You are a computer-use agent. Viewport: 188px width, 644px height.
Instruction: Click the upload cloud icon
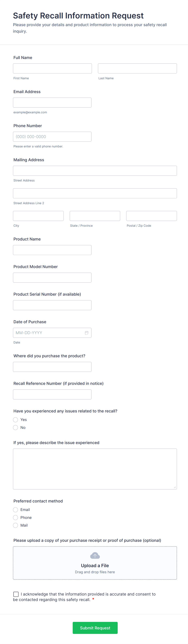coord(95,556)
